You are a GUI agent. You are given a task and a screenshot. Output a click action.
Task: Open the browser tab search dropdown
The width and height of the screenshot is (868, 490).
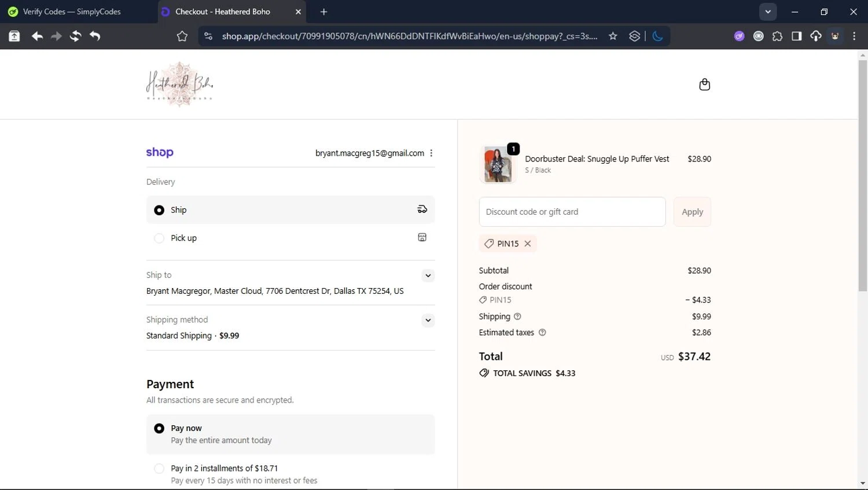coord(767,12)
